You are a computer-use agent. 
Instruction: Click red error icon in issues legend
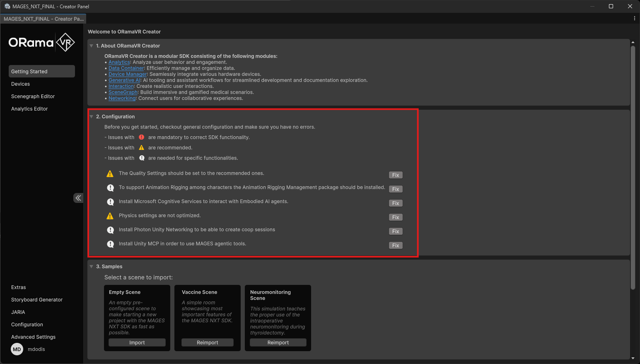pos(142,137)
